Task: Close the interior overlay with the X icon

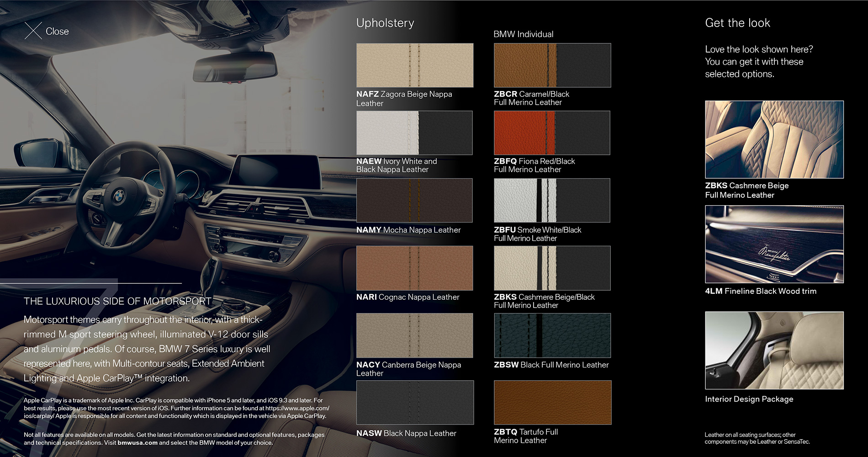Action: click(x=33, y=31)
